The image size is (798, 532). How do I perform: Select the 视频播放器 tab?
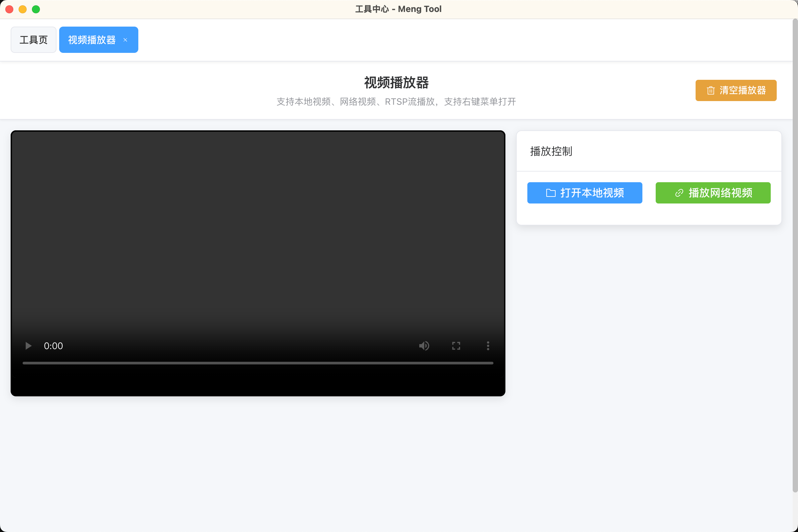tap(92, 40)
